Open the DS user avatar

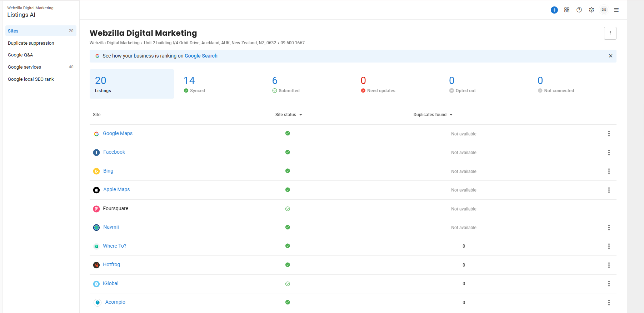coord(604,10)
